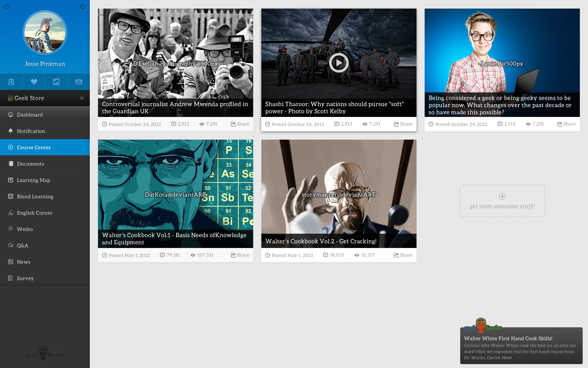Open settings gear in sidebar header
588x368 pixels.
tap(83, 7)
